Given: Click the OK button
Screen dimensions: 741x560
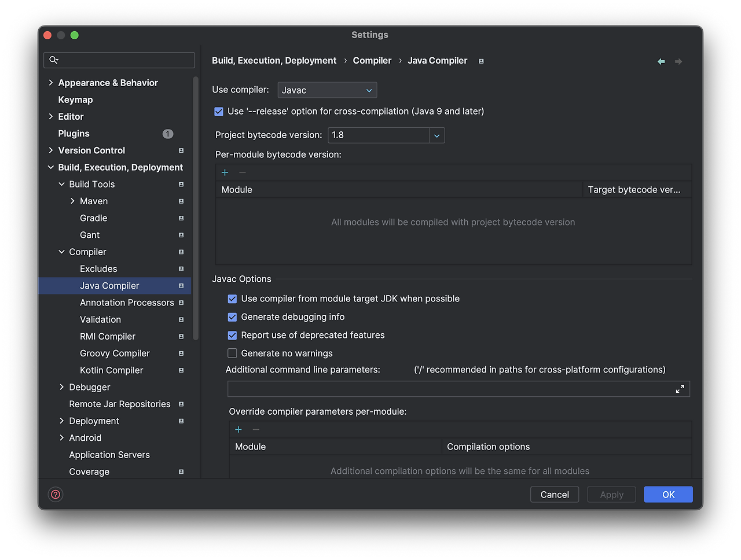Looking at the screenshot, I should (x=668, y=495).
